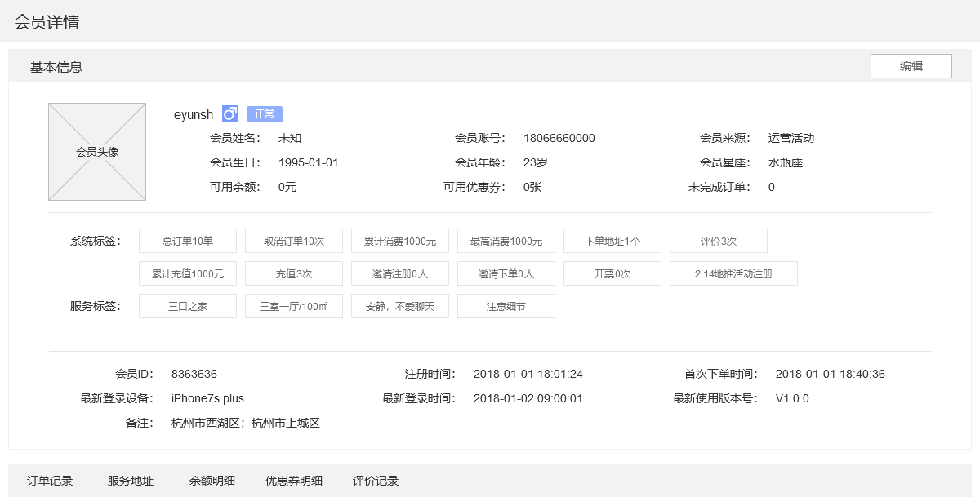Select the 下单地址1个 tag
The width and height of the screenshot is (980, 497).
point(612,241)
